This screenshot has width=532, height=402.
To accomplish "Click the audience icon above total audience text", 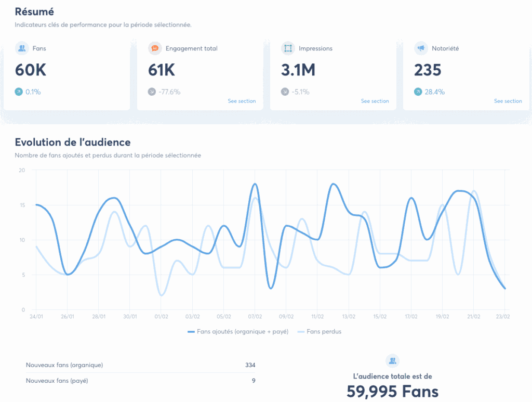I will pyautogui.click(x=392, y=360).
